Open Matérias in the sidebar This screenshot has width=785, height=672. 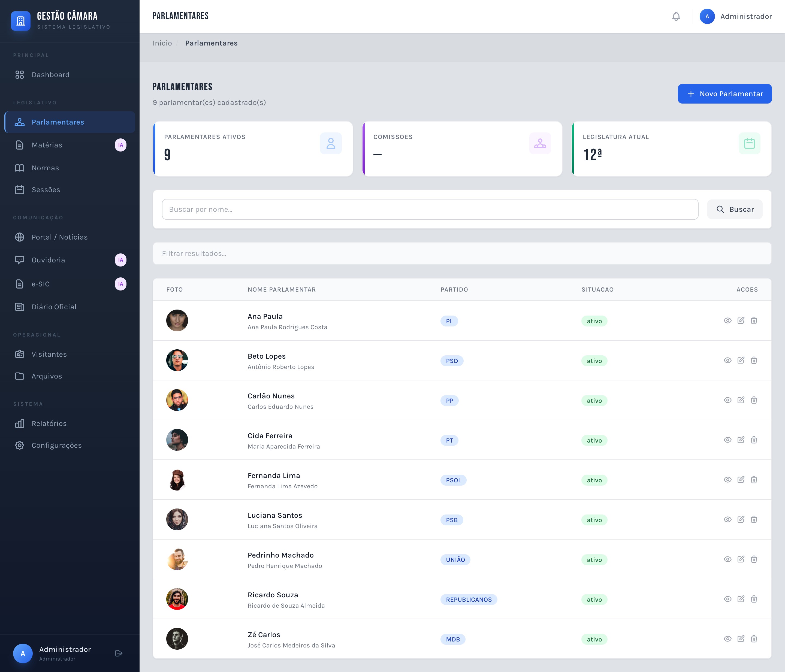point(47,145)
